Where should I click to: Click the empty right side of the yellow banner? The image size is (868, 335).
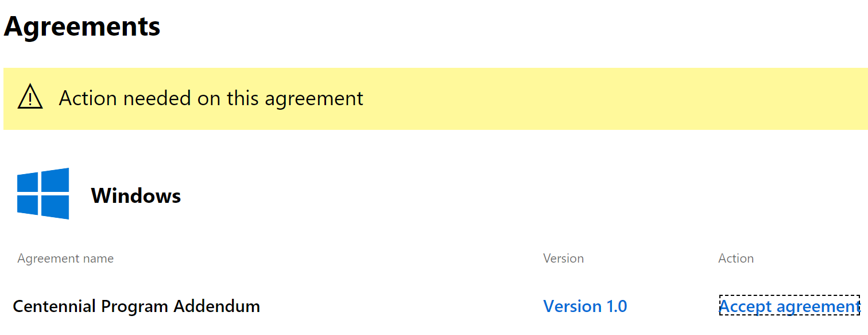point(631,98)
